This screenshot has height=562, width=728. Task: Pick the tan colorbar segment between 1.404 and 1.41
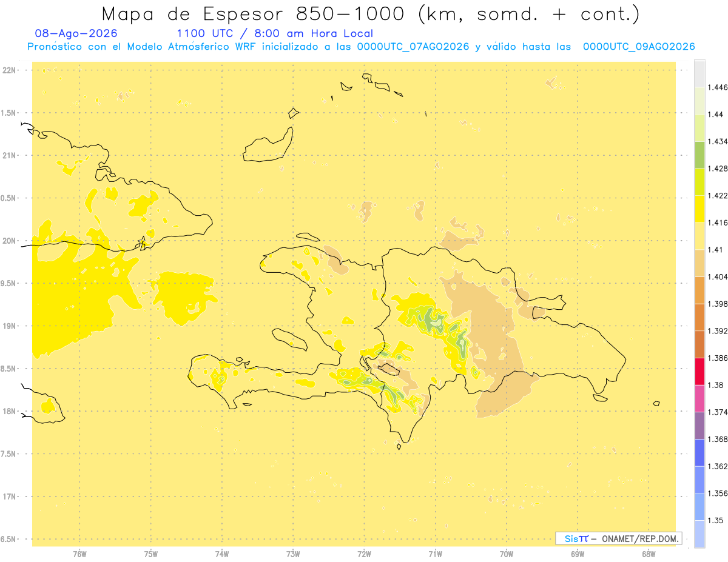coord(699,263)
